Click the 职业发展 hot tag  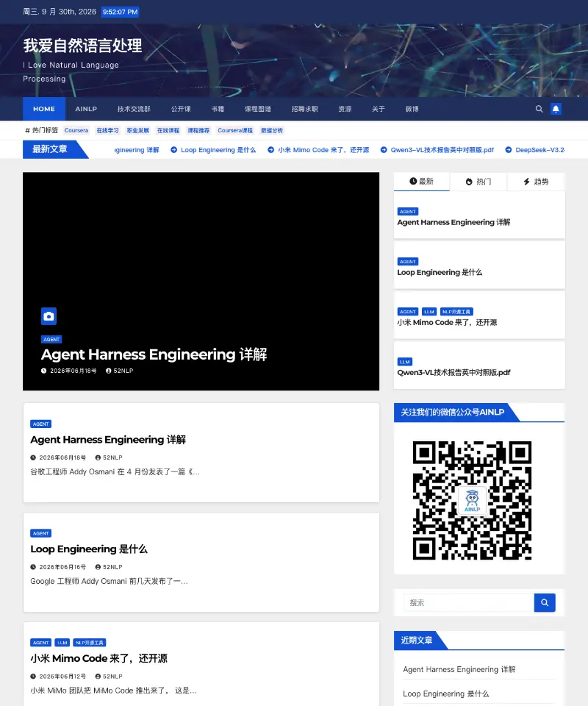point(138,131)
